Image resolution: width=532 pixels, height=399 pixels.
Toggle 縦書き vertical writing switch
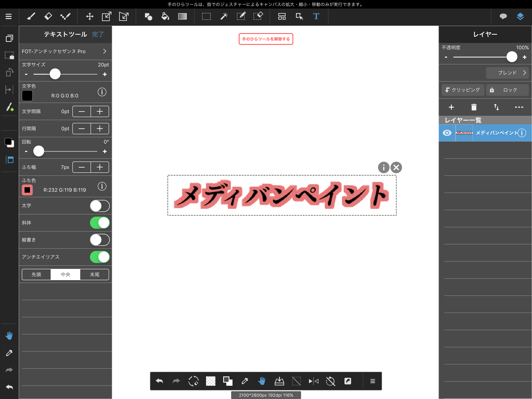point(100,240)
